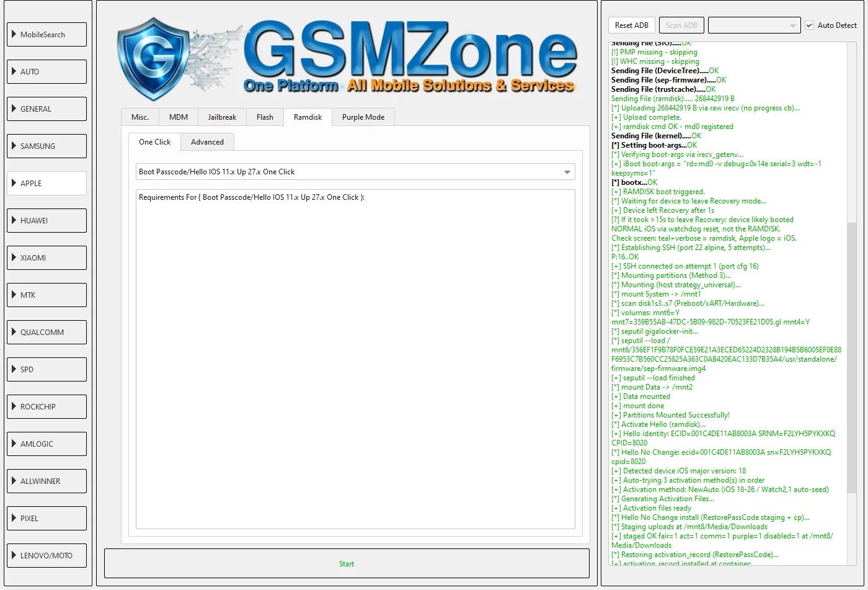Expand the GENERAL sidebar section
Viewport: 868px width, 590px height.
(46, 109)
